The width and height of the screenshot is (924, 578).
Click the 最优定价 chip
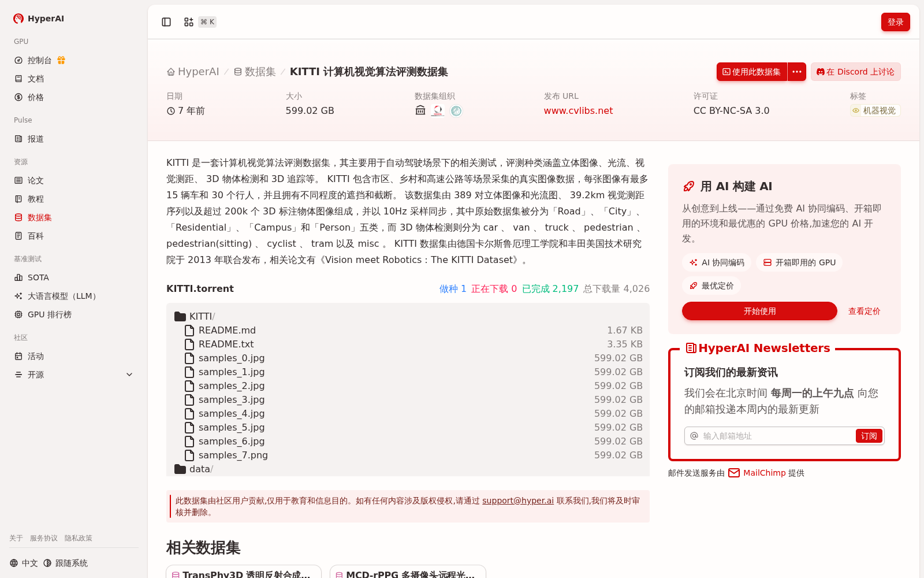[711, 286]
